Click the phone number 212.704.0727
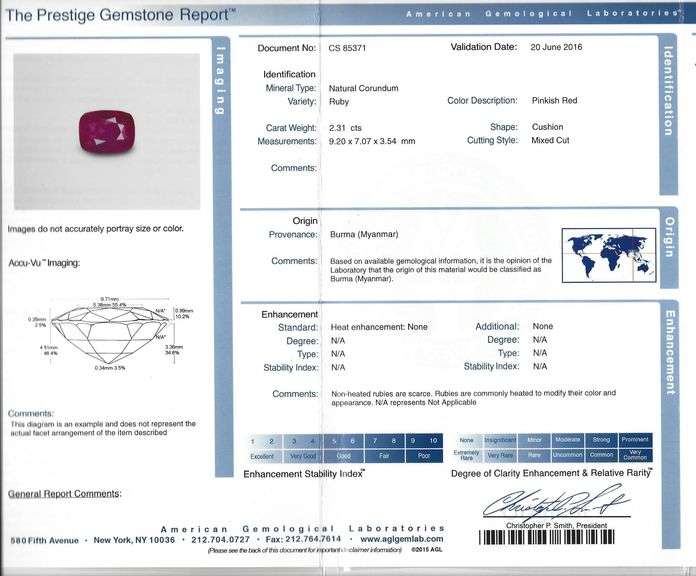Image resolution: width=696 pixels, height=576 pixels. click(x=221, y=540)
